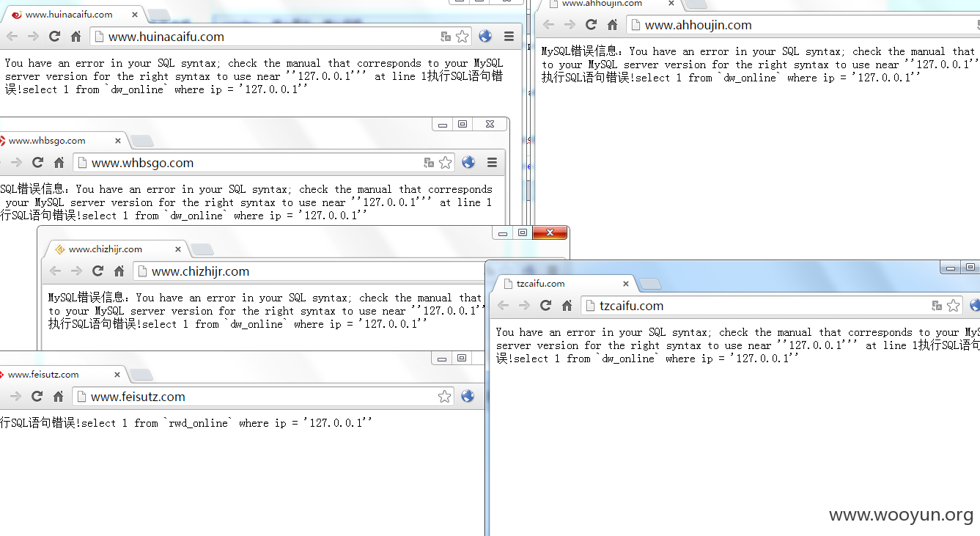Go forward in the chizhijr window
The height and width of the screenshot is (536, 980).
pos(76,271)
